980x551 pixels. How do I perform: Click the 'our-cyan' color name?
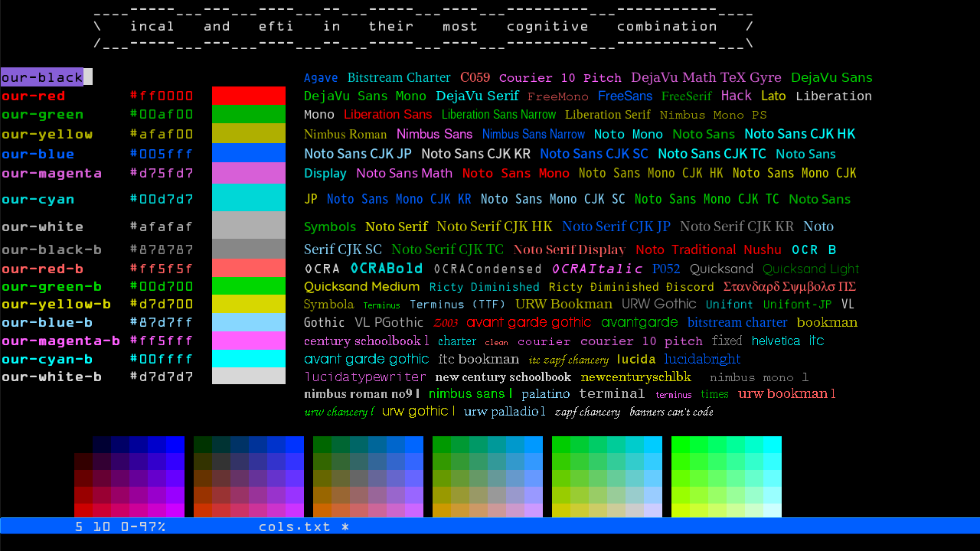[x=38, y=200]
